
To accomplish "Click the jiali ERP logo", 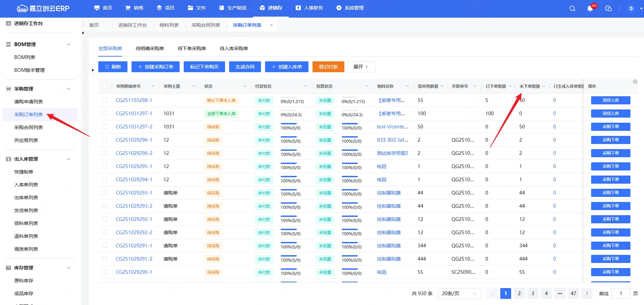I will [43, 8].
